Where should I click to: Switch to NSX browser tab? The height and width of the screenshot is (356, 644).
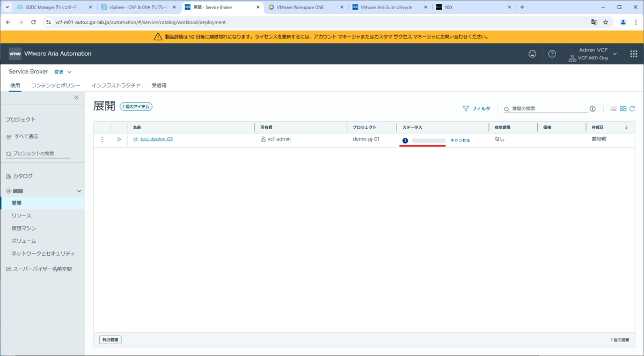tap(472, 7)
